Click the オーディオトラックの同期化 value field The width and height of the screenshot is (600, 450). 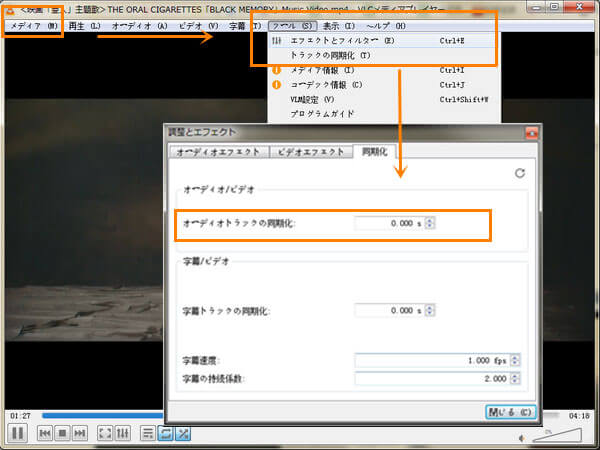click(x=390, y=223)
